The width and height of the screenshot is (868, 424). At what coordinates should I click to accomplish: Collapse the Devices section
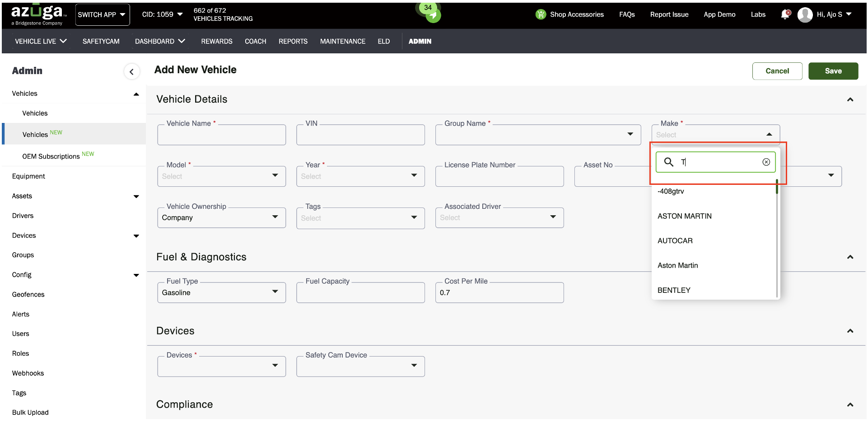click(850, 331)
